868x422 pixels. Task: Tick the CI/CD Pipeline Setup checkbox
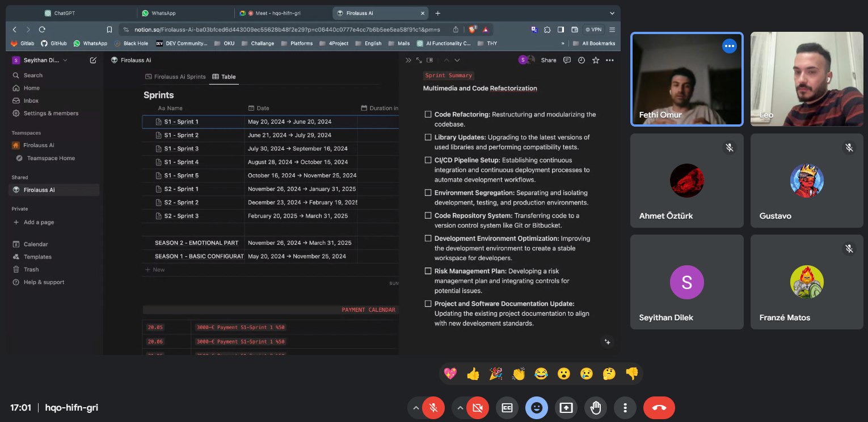click(428, 160)
